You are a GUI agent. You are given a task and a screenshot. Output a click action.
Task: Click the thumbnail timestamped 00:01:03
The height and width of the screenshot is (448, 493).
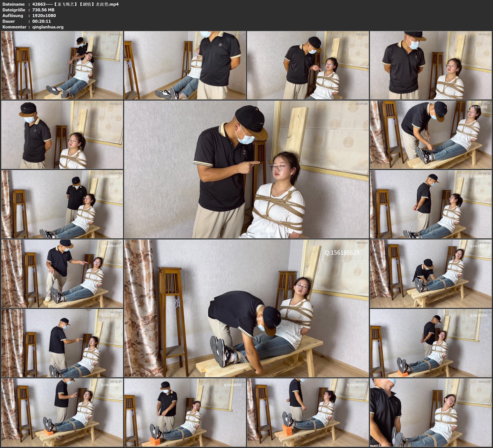tap(62, 65)
